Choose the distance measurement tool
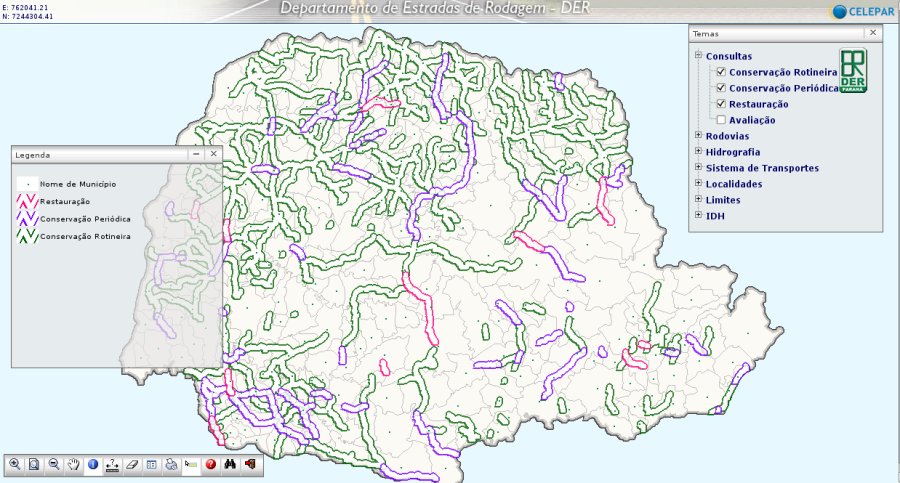The image size is (900, 483). (x=112, y=464)
